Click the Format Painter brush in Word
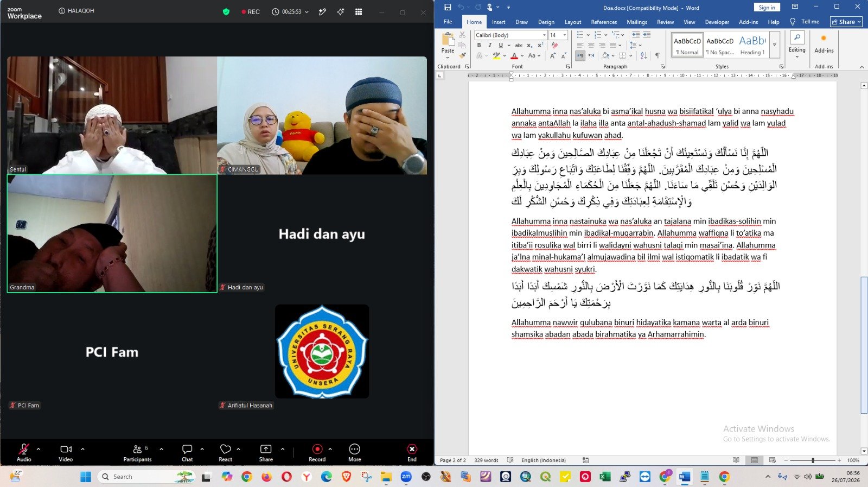The height and width of the screenshot is (487, 868). coord(462,55)
